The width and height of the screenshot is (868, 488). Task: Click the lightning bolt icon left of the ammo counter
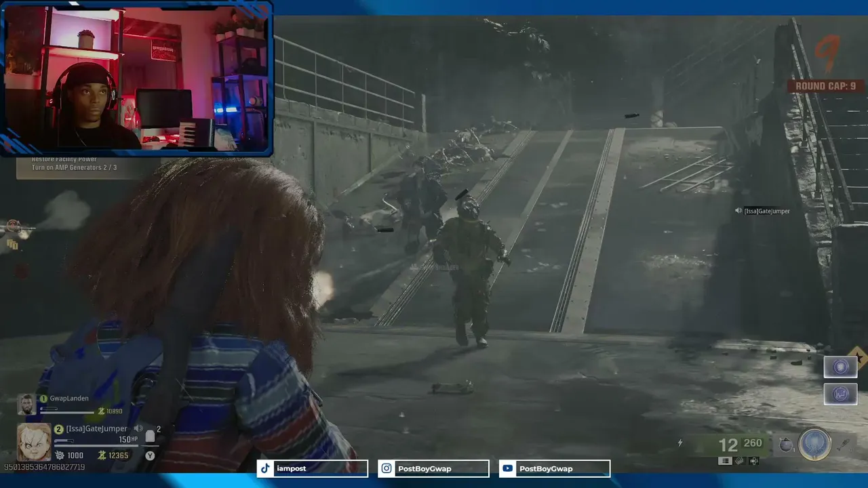pyautogui.click(x=680, y=443)
